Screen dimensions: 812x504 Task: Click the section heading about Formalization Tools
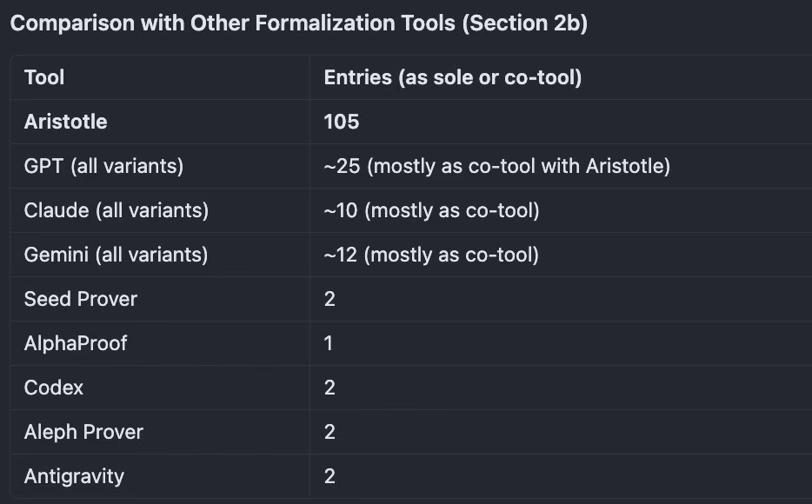[298, 23]
